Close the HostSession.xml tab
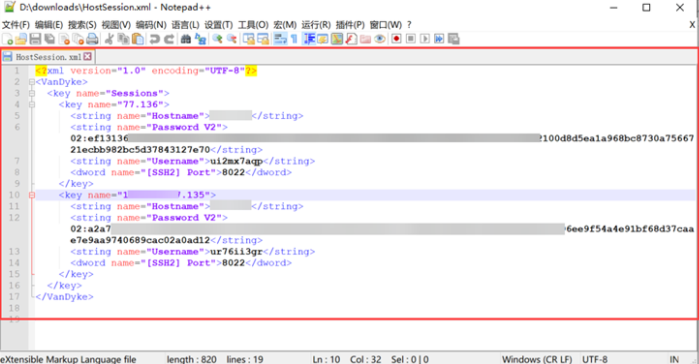Screen dimensions: 699x364 [x=88, y=57]
